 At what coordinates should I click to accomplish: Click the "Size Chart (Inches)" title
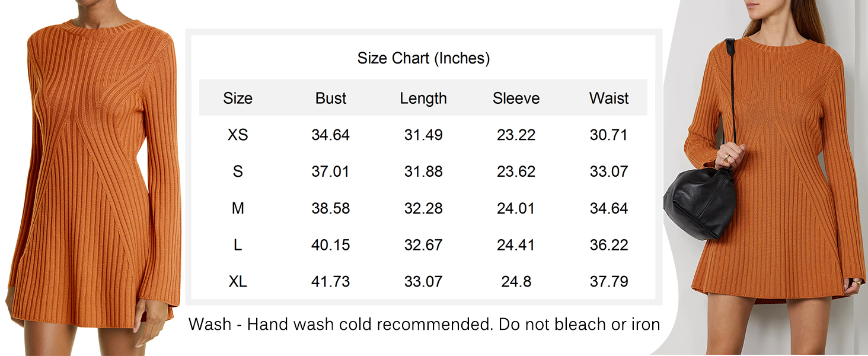pos(423,58)
